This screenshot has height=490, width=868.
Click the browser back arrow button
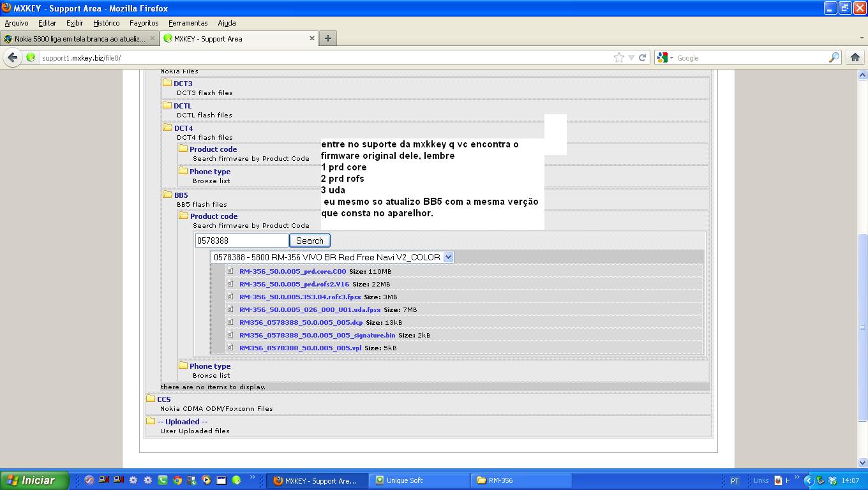click(13, 57)
